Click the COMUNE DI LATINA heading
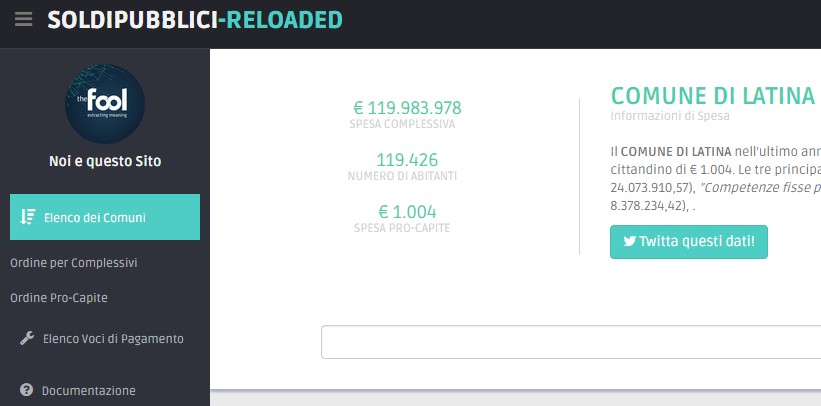821x406 pixels. [x=713, y=95]
